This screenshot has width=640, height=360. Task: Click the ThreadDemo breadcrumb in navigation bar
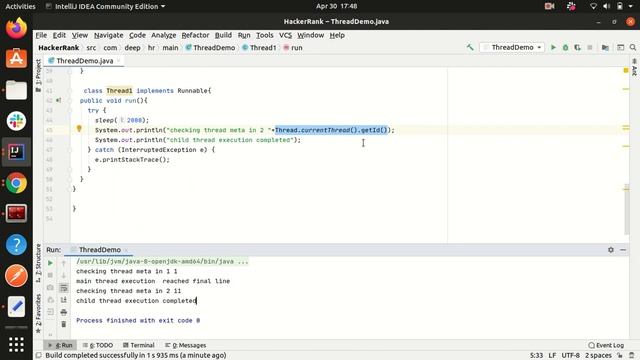(210, 47)
